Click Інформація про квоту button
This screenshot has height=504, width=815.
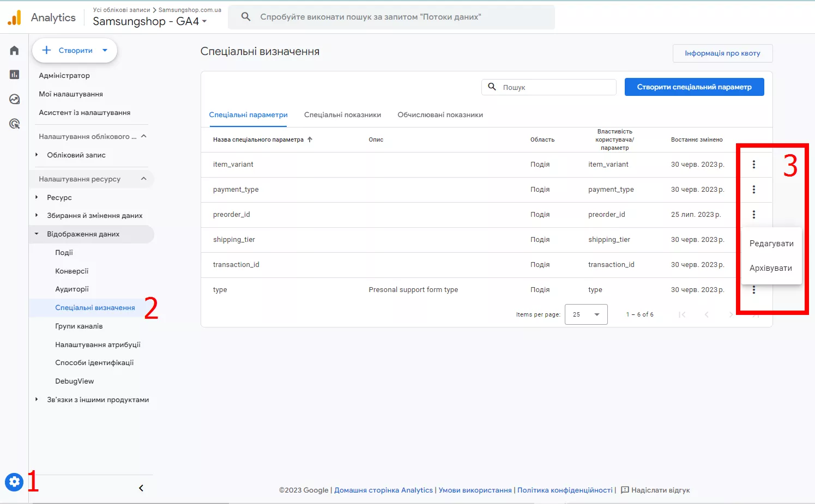point(722,53)
